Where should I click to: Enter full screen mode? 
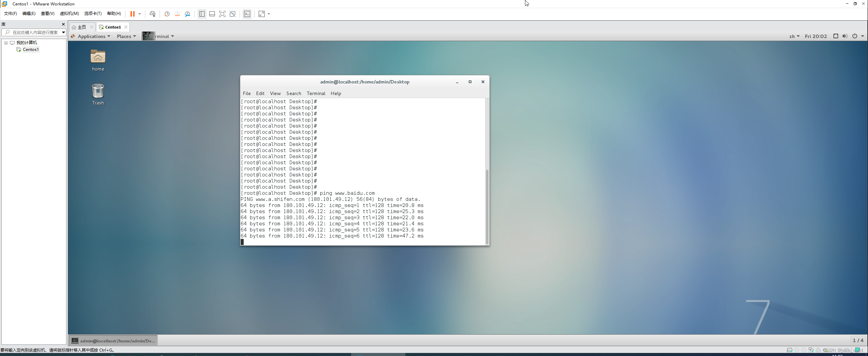pyautogui.click(x=222, y=14)
